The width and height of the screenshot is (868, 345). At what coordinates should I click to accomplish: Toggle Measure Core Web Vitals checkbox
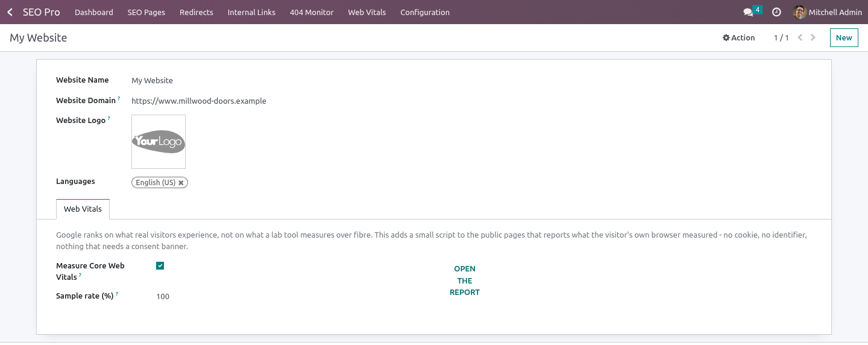160,266
